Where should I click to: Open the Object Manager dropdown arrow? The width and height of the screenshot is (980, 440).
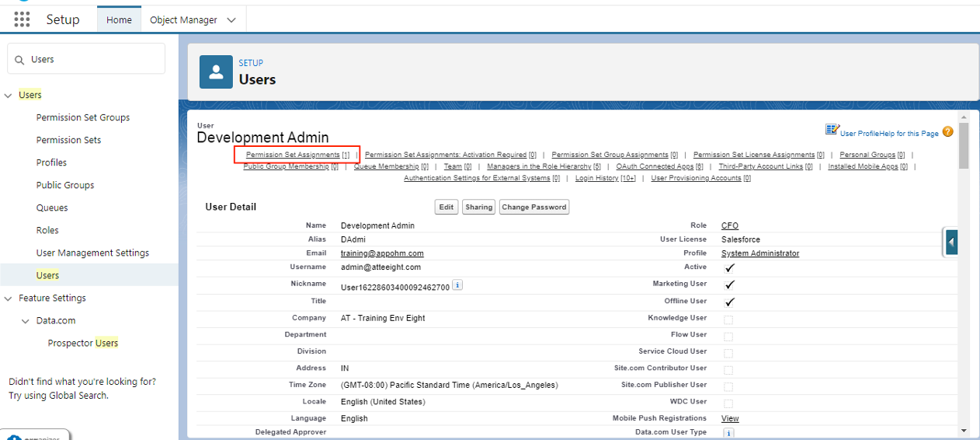231,20
